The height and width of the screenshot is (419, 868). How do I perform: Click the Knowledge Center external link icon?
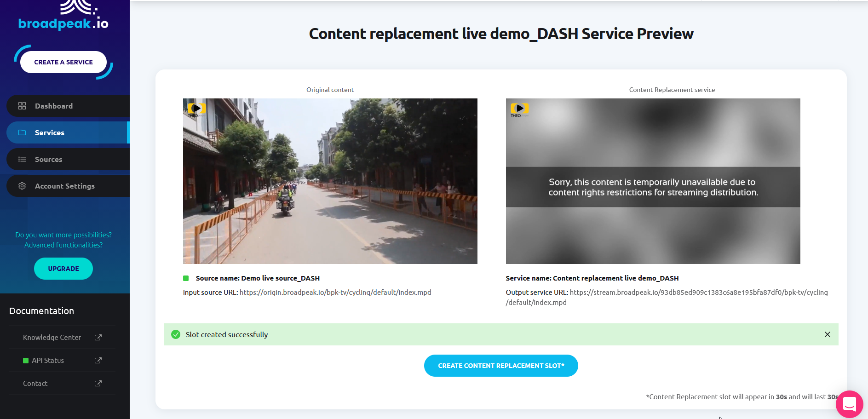(x=98, y=337)
